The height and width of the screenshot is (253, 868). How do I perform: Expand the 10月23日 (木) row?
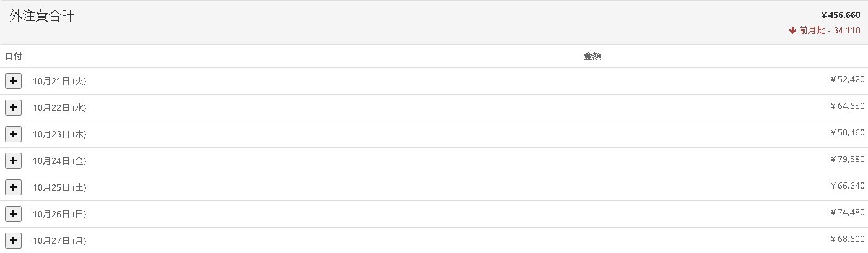[x=13, y=134]
